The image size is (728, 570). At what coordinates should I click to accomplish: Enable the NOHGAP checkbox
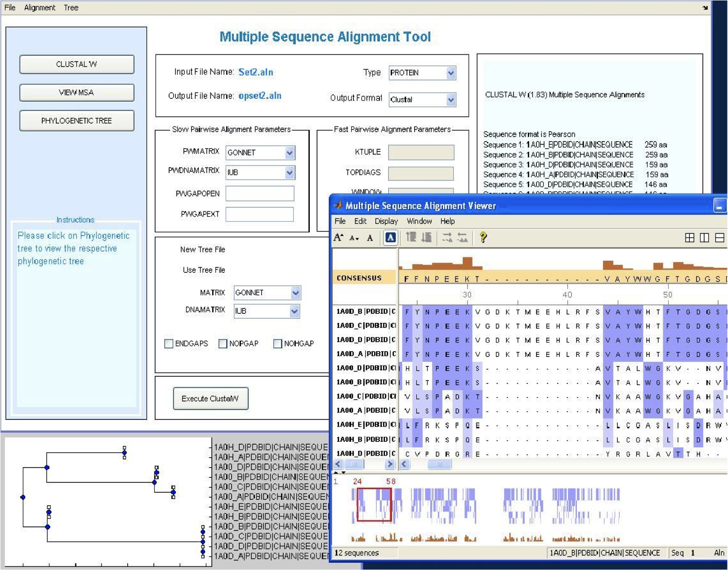[278, 343]
